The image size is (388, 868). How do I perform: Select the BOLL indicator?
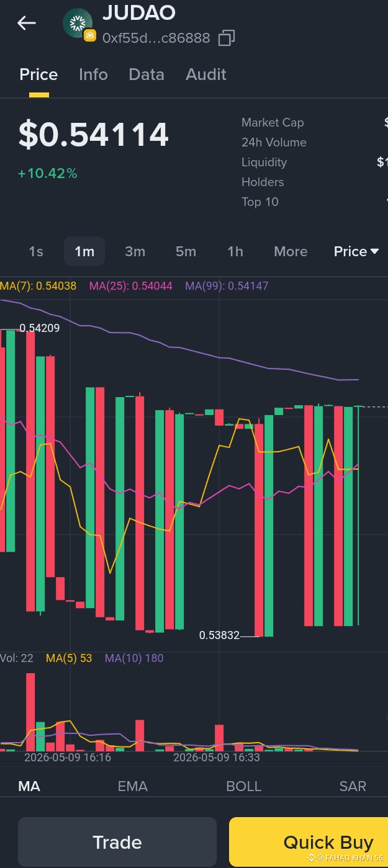click(244, 786)
